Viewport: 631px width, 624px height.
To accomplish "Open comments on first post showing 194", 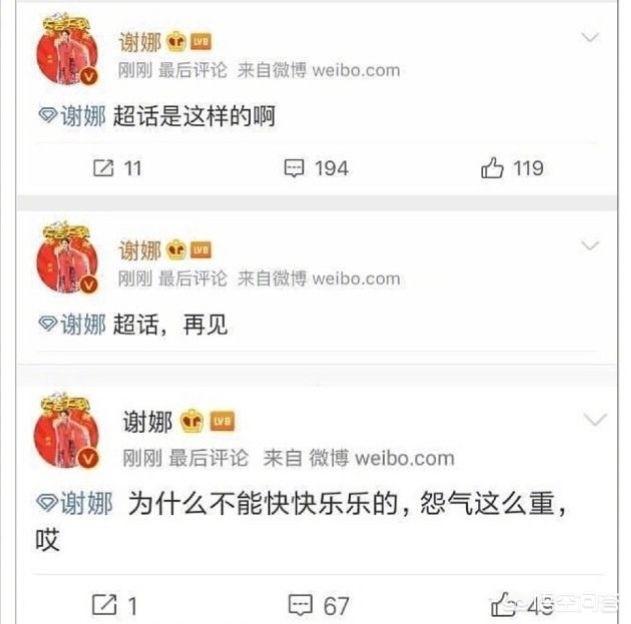I will coord(294,168).
